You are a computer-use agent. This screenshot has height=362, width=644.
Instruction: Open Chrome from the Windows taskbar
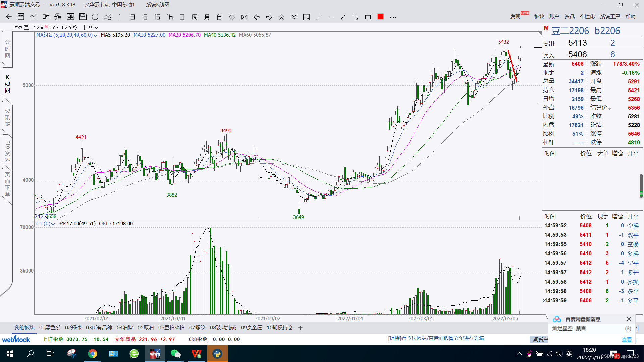point(93,354)
